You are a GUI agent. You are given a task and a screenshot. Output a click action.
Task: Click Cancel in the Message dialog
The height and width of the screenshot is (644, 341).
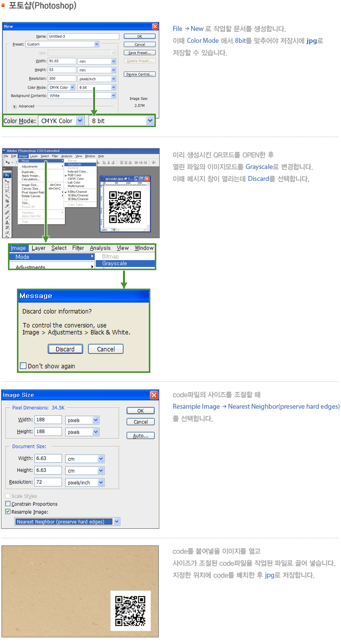(x=106, y=349)
